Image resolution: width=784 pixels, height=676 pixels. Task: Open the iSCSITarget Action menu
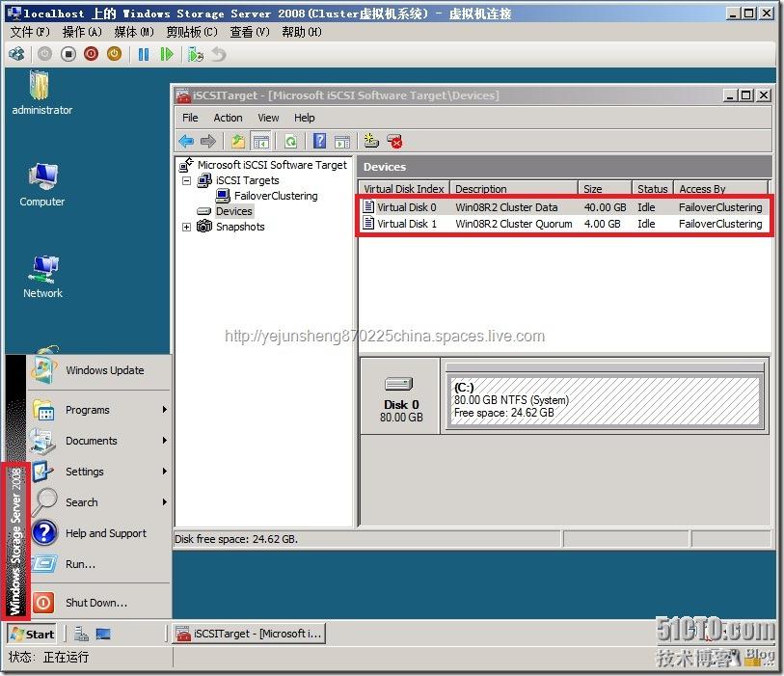pyautogui.click(x=228, y=118)
